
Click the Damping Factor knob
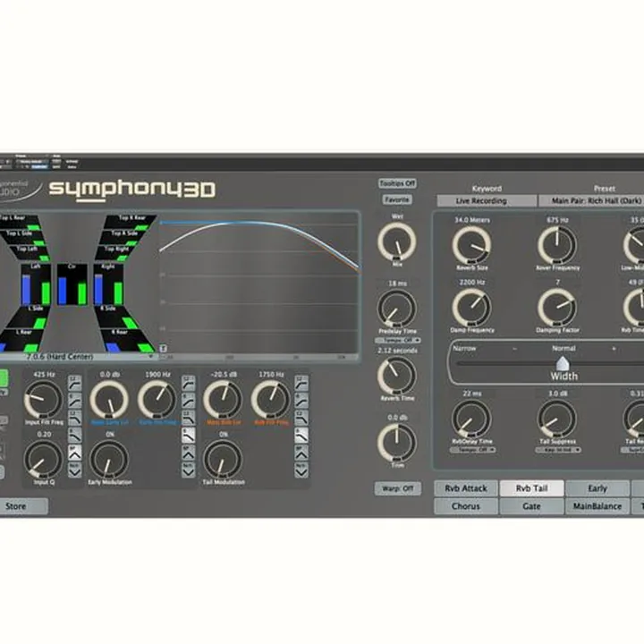point(557,308)
